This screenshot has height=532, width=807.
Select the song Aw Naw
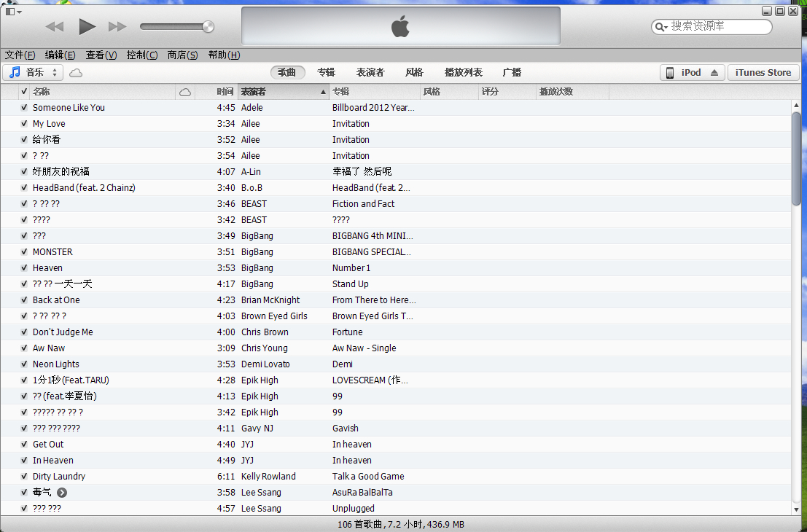point(49,348)
